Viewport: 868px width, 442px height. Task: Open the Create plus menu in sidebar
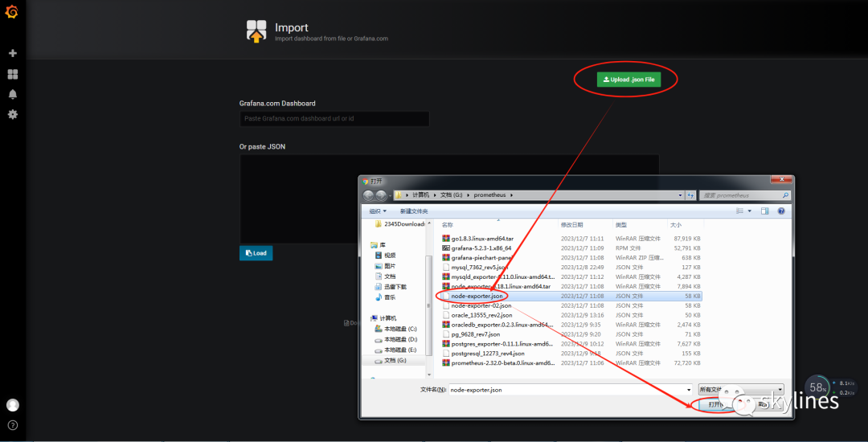pyautogui.click(x=13, y=53)
